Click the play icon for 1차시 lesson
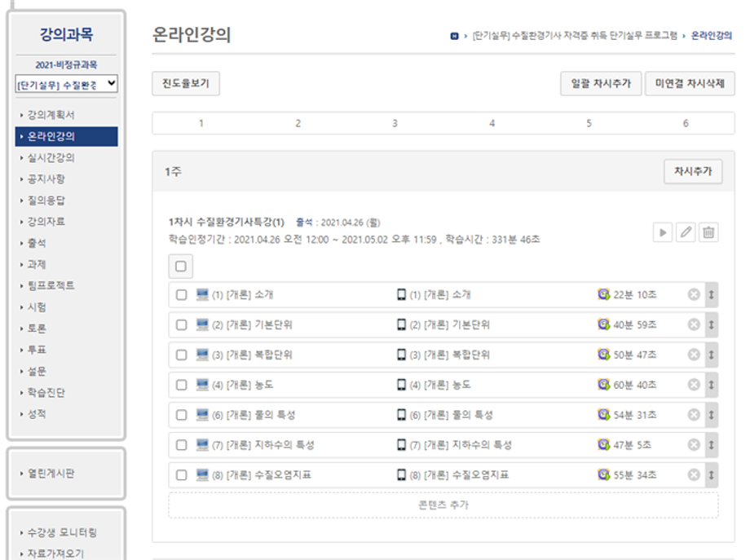Image resolution: width=750 pixels, height=560 pixels. click(x=662, y=232)
